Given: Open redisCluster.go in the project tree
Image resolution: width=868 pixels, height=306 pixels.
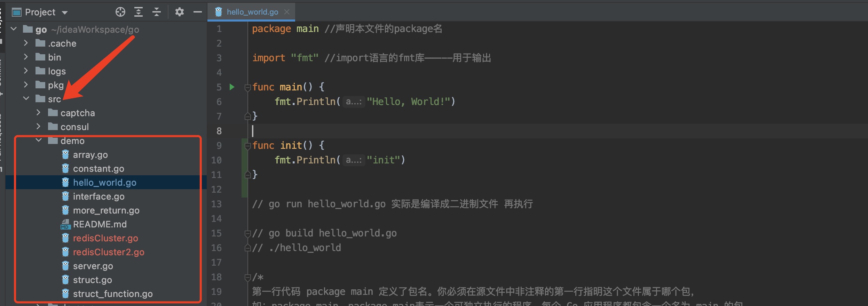Looking at the screenshot, I should tap(105, 238).
